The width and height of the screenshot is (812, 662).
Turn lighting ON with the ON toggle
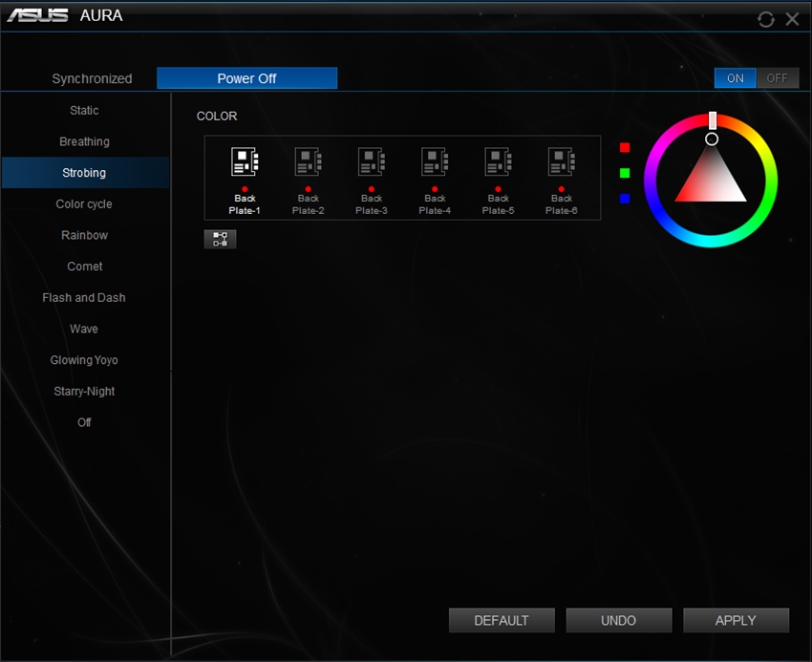pyautogui.click(x=735, y=78)
